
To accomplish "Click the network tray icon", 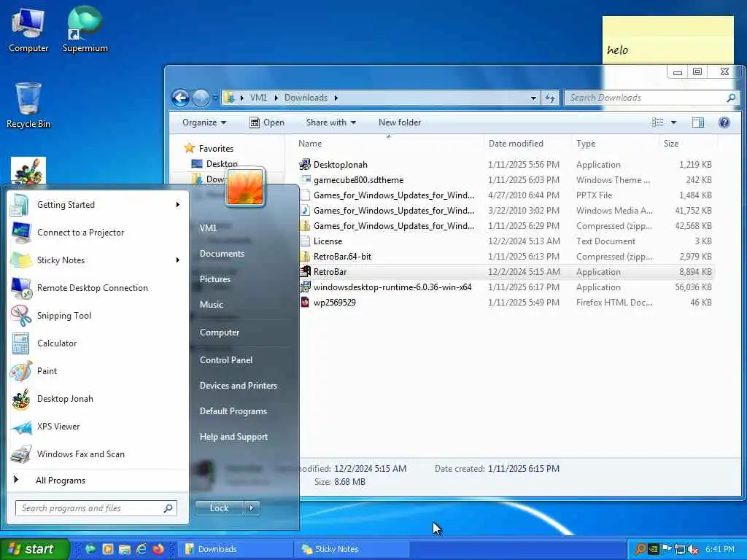I will [680, 549].
